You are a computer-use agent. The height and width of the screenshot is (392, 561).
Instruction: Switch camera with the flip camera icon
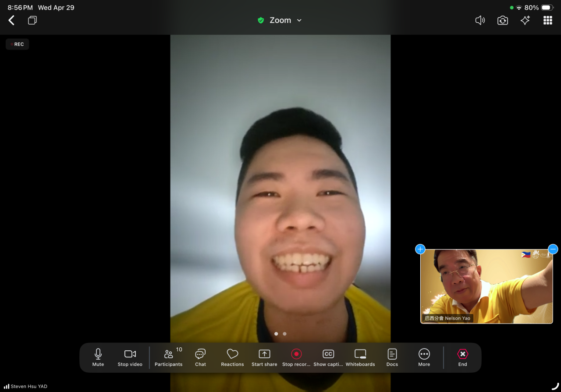(503, 20)
